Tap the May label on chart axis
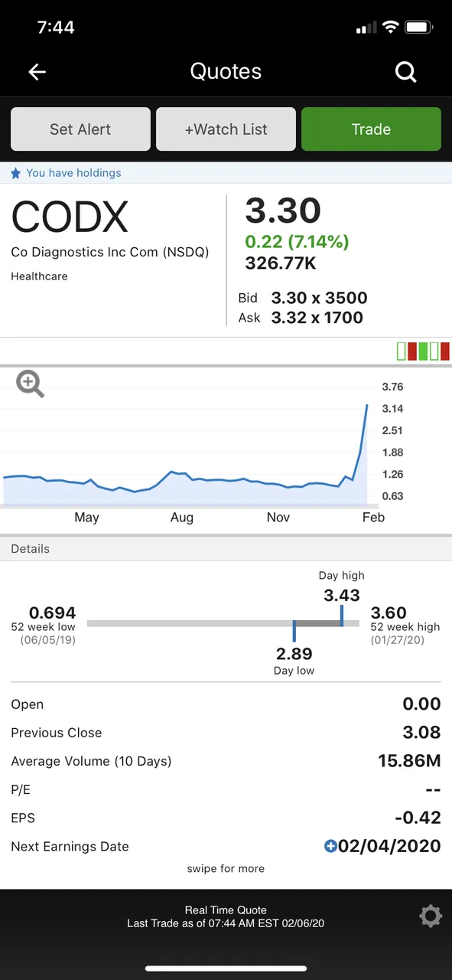Viewport: 452px width, 980px height. (x=87, y=518)
